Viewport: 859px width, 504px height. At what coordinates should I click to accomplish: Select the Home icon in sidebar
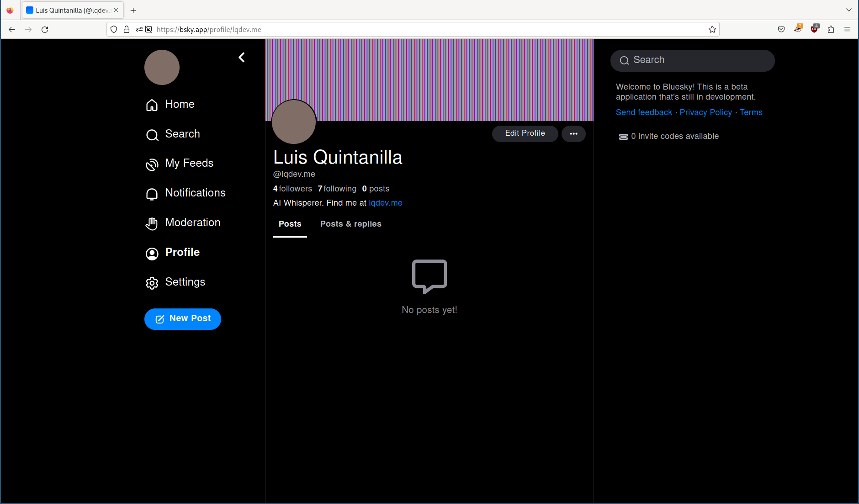[x=152, y=105]
